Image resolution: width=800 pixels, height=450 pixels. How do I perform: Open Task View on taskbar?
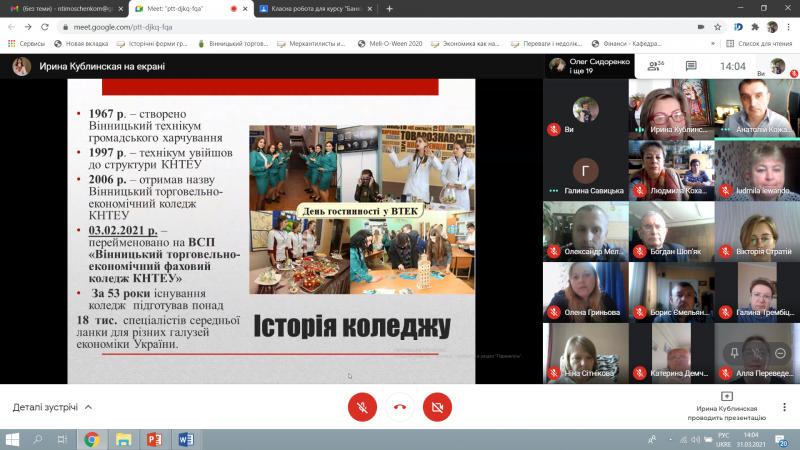pyautogui.click(x=62, y=439)
